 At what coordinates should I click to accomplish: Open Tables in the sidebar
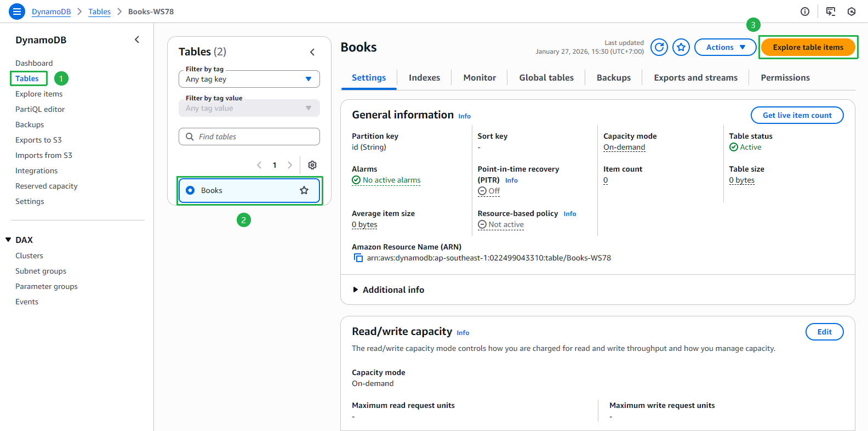tap(27, 78)
